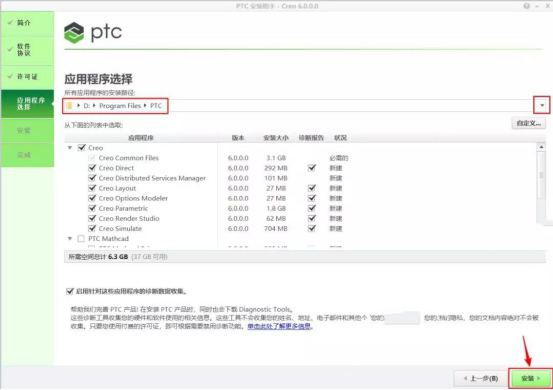This screenshot has height=390, width=553.
Task: Uncheck Creo Parametric application
Action: click(x=92, y=208)
